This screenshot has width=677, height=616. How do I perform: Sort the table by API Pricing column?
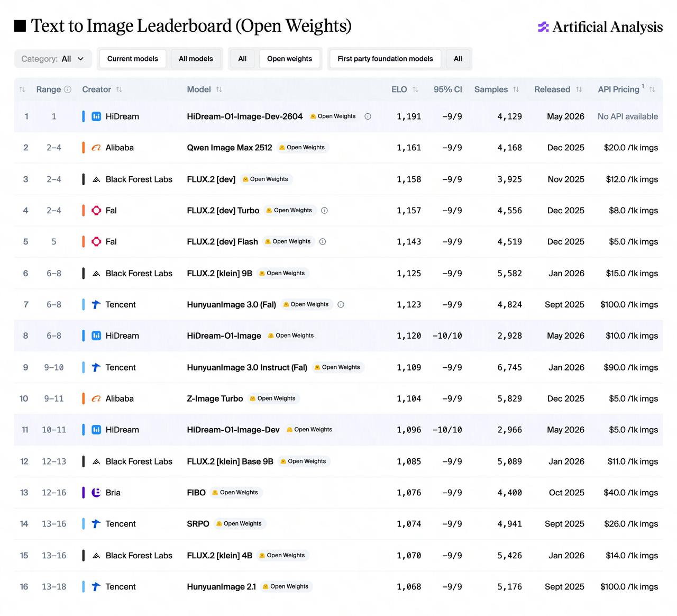click(x=652, y=89)
